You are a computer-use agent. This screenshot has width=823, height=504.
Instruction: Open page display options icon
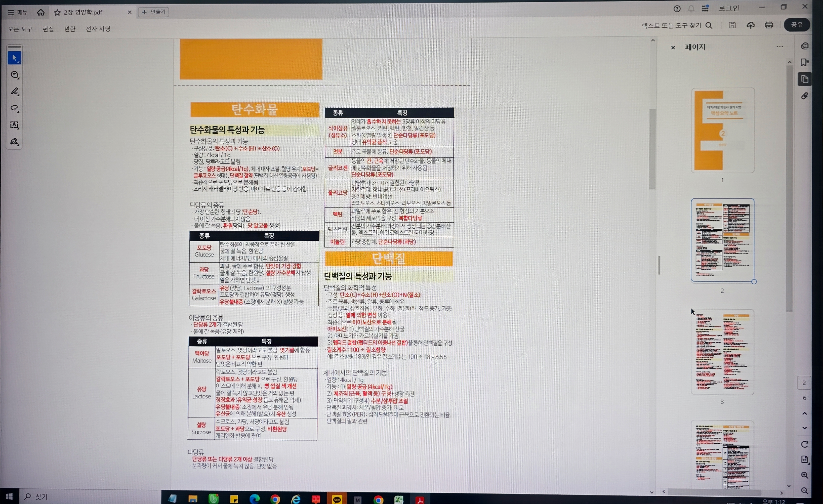point(804,459)
